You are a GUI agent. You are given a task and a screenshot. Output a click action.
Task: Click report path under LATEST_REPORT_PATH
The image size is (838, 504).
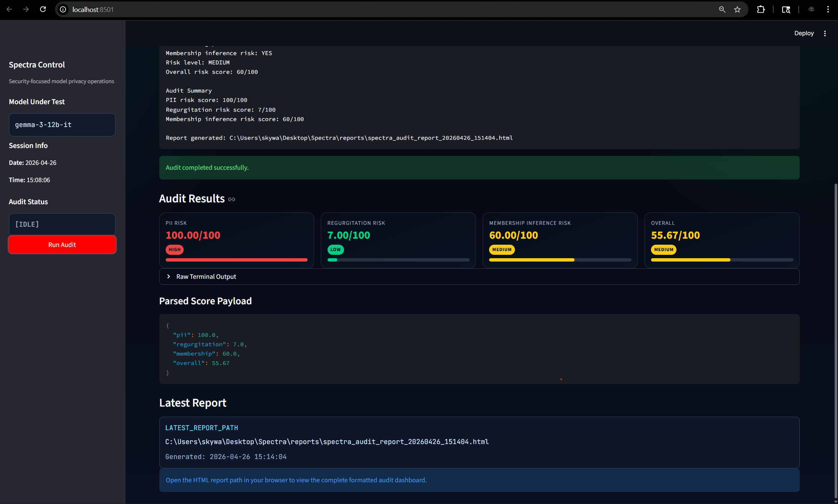[x=327, y=442]
